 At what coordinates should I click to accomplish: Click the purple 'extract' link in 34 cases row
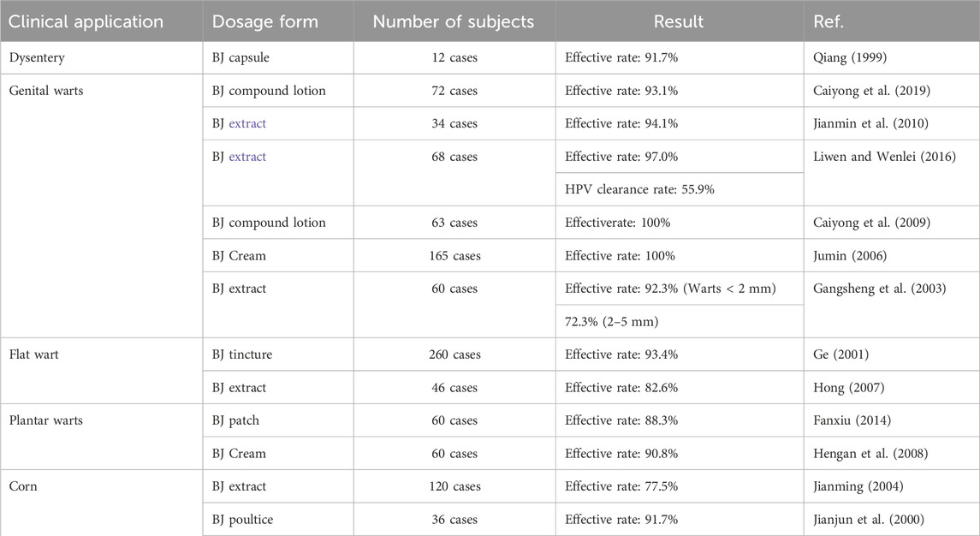click(x=247, y=124)
